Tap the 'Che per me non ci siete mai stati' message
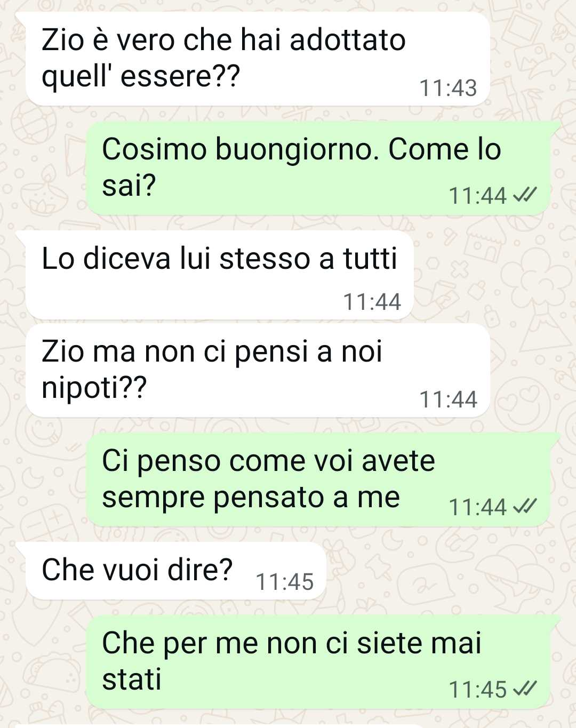 (318, 661)
